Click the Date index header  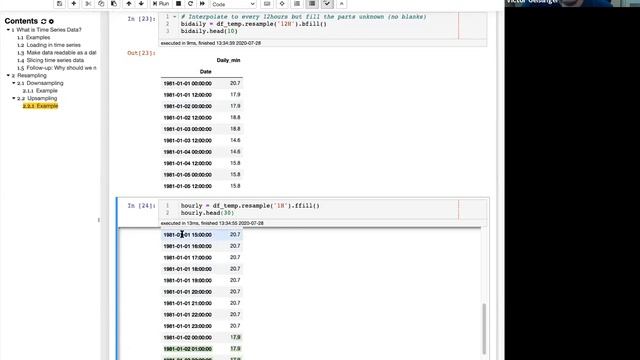(205, 72)
